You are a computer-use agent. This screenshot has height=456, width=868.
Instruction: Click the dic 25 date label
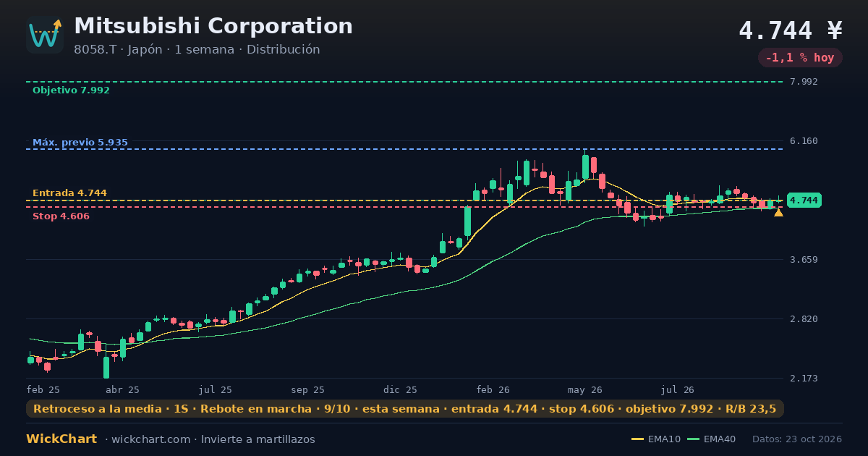[x=401, y=390]
